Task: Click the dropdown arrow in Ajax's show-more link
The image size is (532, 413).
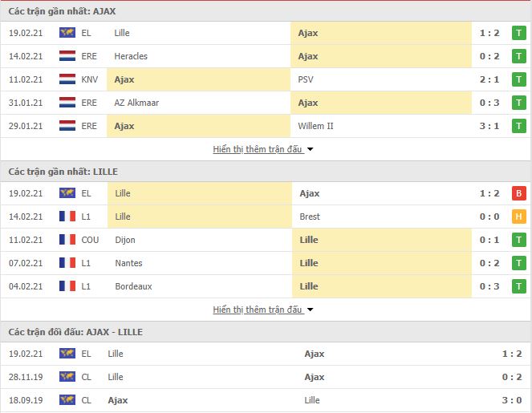Action: click(310, 149)
